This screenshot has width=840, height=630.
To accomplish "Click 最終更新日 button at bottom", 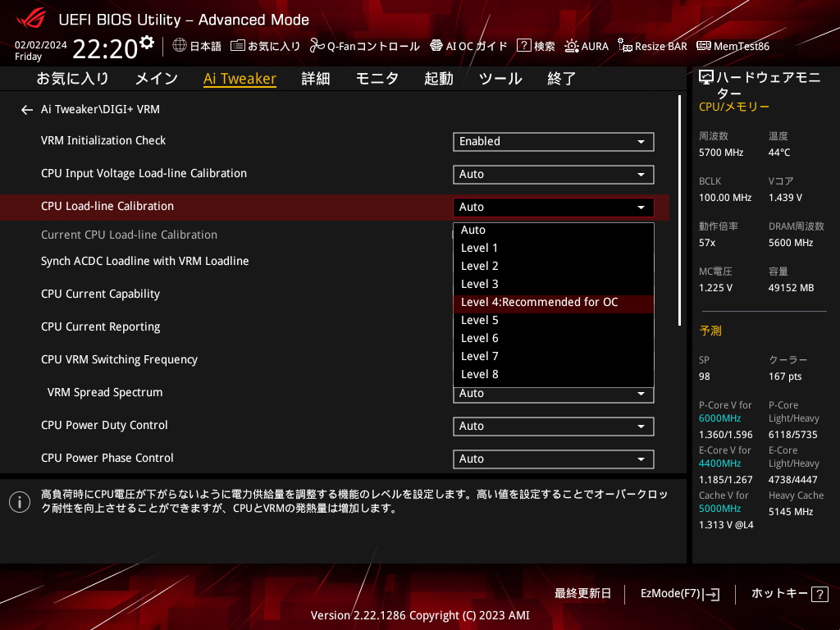I will [x=583, y=594].
